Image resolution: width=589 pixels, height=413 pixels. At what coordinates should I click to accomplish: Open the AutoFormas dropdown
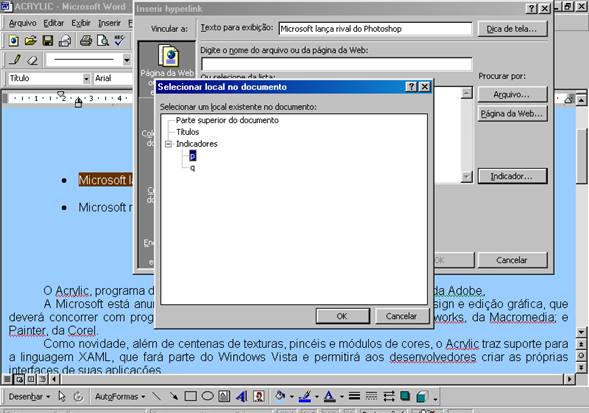120,396
